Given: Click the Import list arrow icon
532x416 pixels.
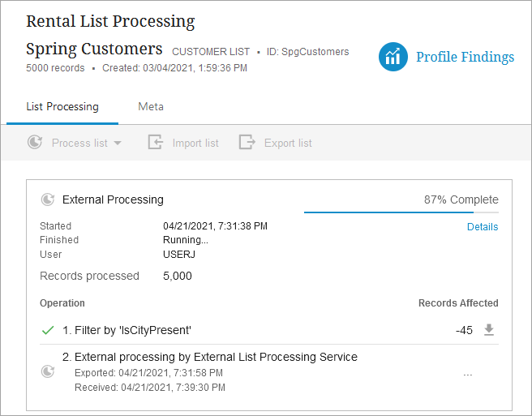Looking at the screenshot, I should pos(156,143).
